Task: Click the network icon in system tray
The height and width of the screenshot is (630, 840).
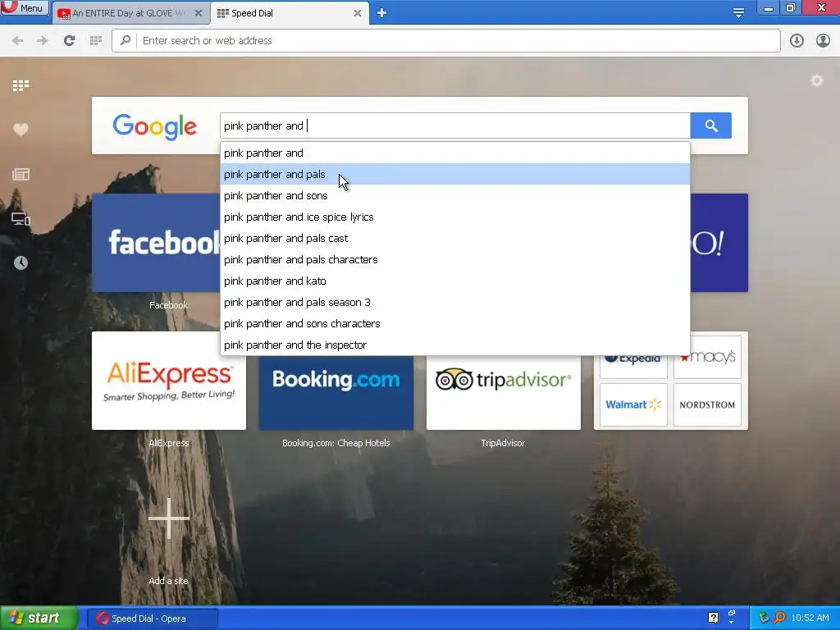Action: 764,618
